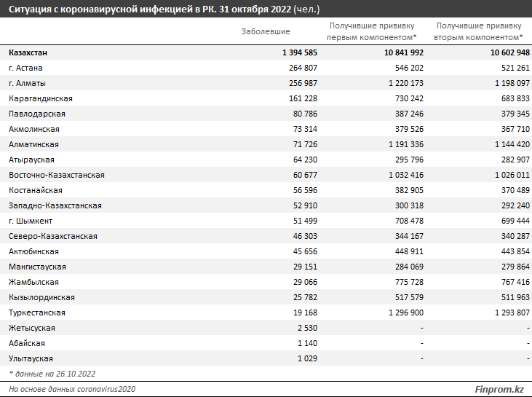Click the Улытауская infected value 1 029

pyautogui.click(x=307, y=358)
